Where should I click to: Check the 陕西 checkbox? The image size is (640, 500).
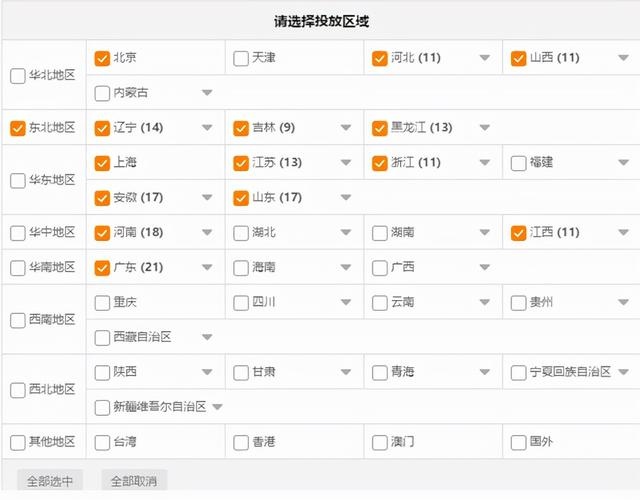click(x=102, y=373)
